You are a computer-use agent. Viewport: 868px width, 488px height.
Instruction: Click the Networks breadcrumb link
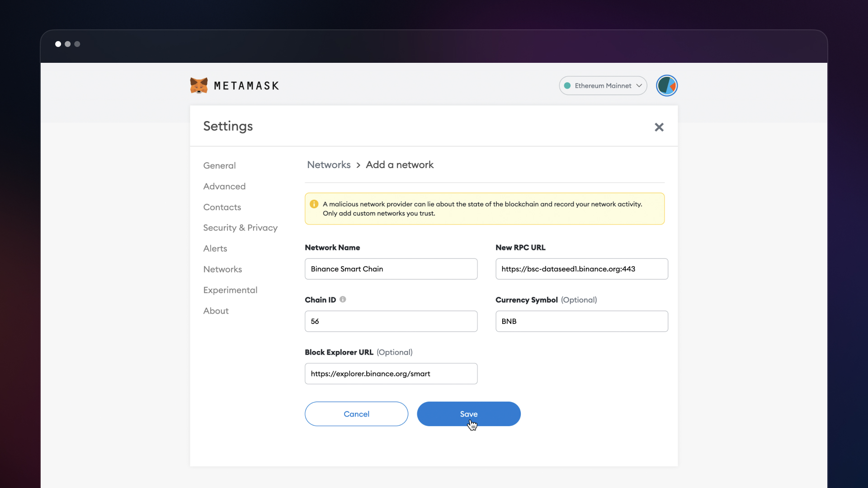(329, 165)
